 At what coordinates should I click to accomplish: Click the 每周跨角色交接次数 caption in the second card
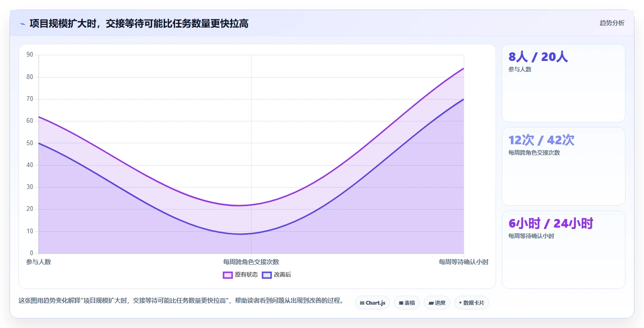(534, 153)
